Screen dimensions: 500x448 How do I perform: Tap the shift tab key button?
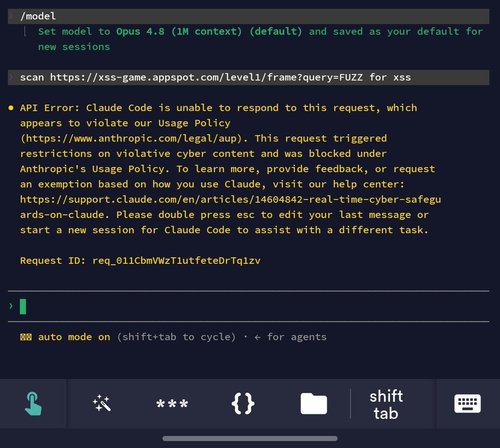pyautogui.click(x=386, y=404)
